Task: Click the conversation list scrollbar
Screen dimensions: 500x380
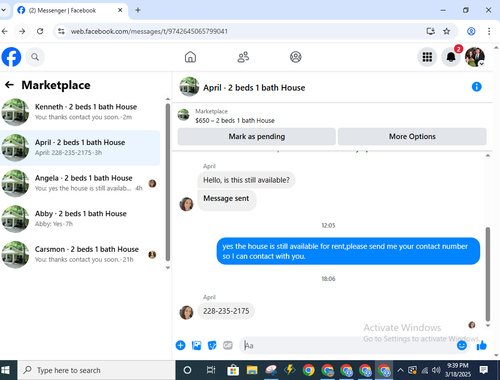Action: pyautogui.click(x=168, y=182)
